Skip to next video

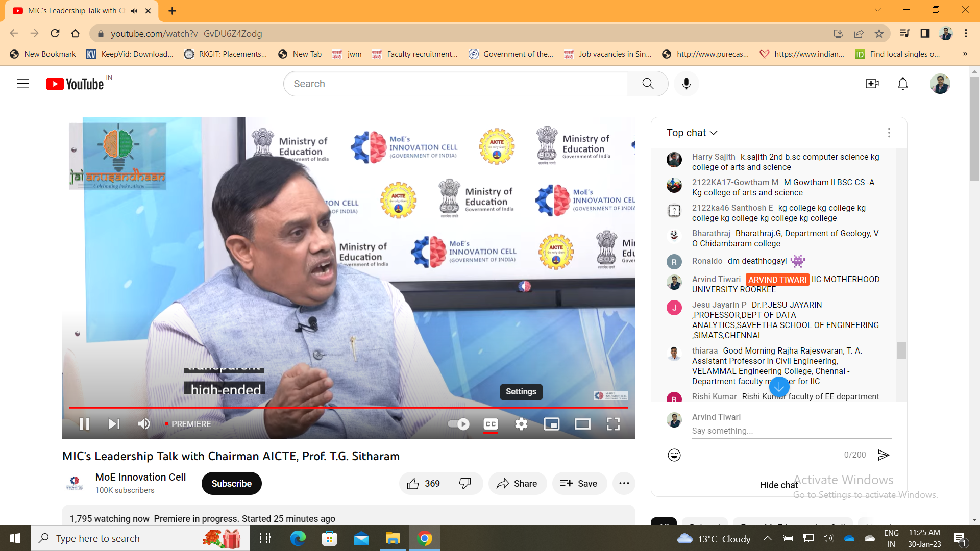click(114, 424)
